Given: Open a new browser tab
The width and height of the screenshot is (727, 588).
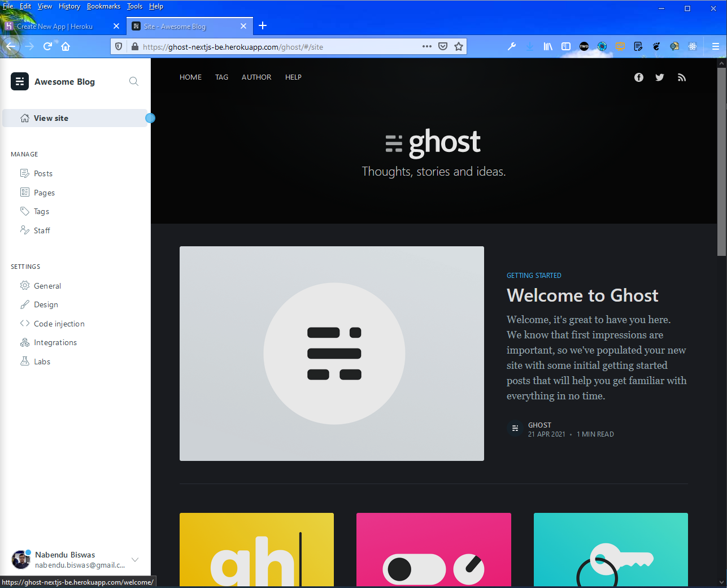Looking at the screenshot, I should pyautogui.click(x=263, y=25).
